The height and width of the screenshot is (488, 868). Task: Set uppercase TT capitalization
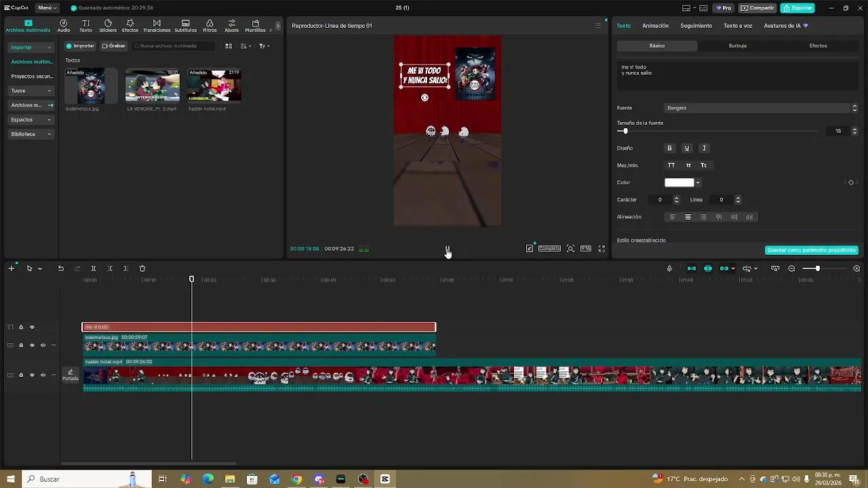(x=671, y=165)
